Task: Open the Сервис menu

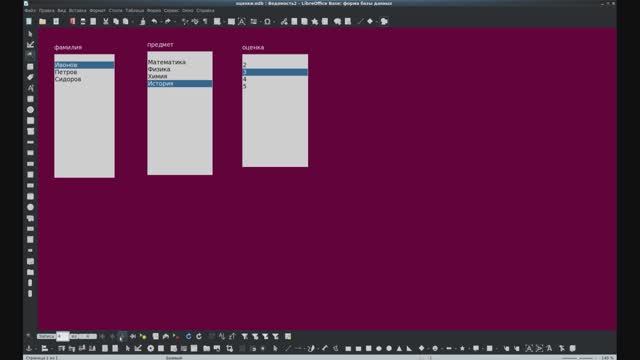Action: [x=171, y=11]
